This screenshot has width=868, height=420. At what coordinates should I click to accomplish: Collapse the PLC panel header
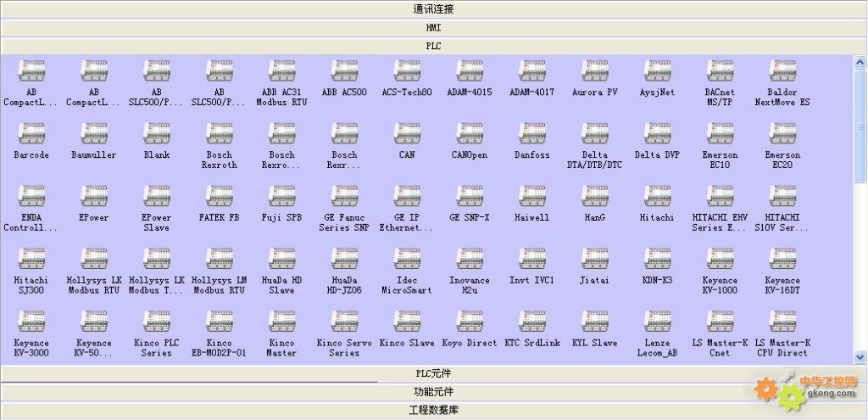(x=433, y=46)
